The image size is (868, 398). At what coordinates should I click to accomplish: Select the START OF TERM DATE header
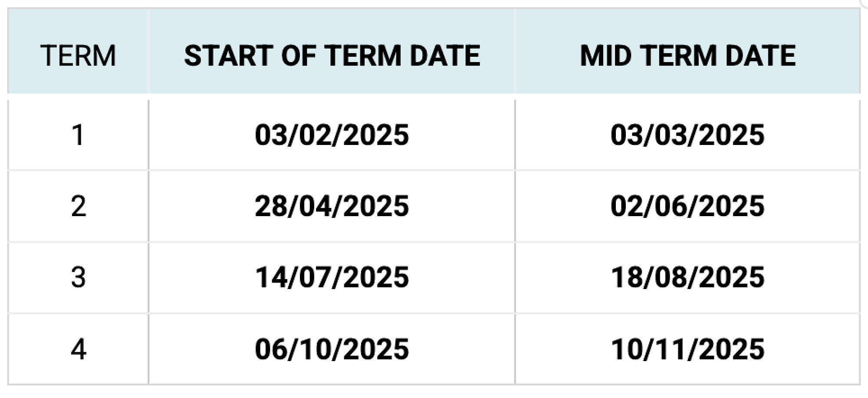coord(332,56)
